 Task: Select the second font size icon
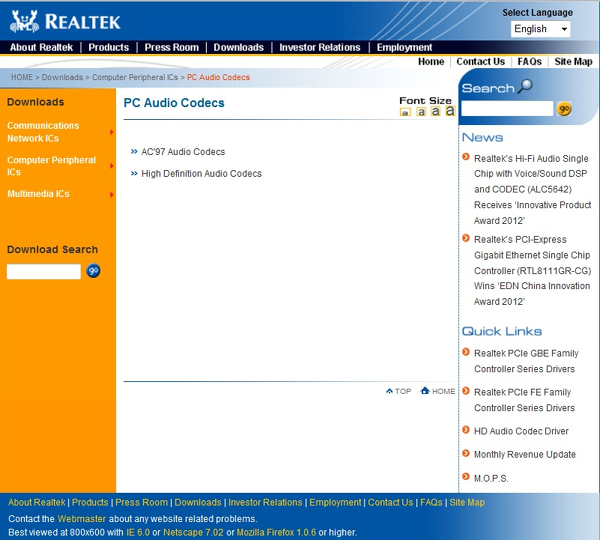click(421, 111)
